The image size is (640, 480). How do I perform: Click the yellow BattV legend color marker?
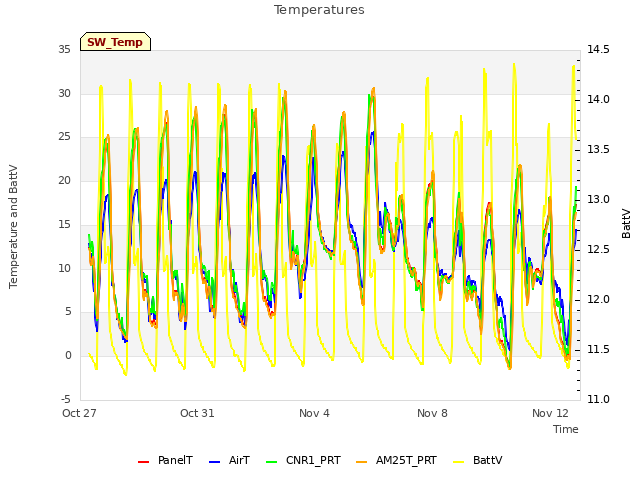pyautogui.click(x=459, y=462)
